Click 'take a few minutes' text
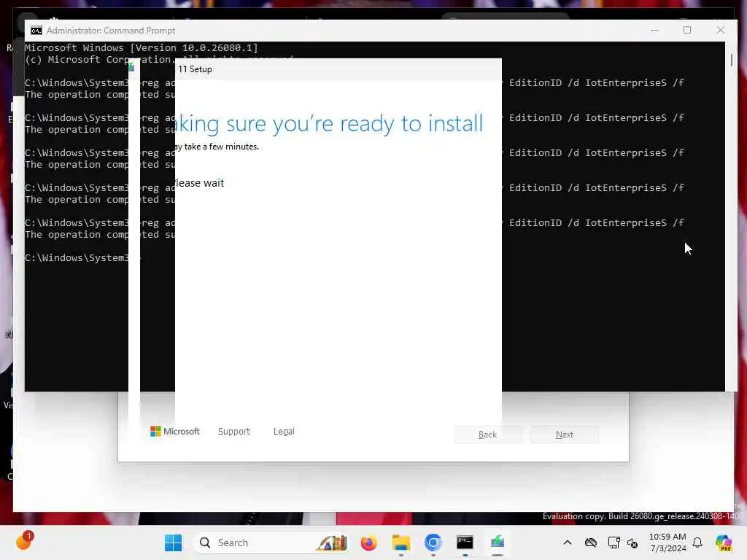Screen dimensions: 747x560 click(221, 147)
